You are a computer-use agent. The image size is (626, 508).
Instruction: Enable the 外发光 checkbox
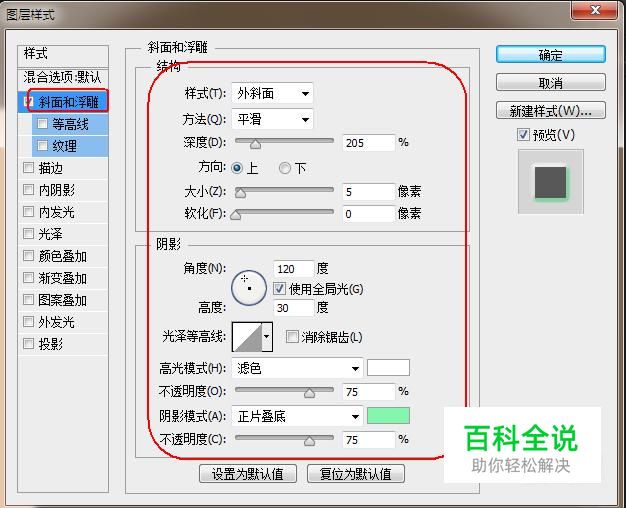pyautogui.click(x=28, y=321)
